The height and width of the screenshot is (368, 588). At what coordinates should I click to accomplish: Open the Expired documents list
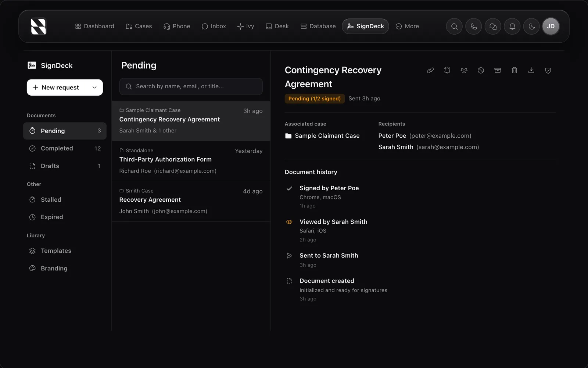pos(65,217)
